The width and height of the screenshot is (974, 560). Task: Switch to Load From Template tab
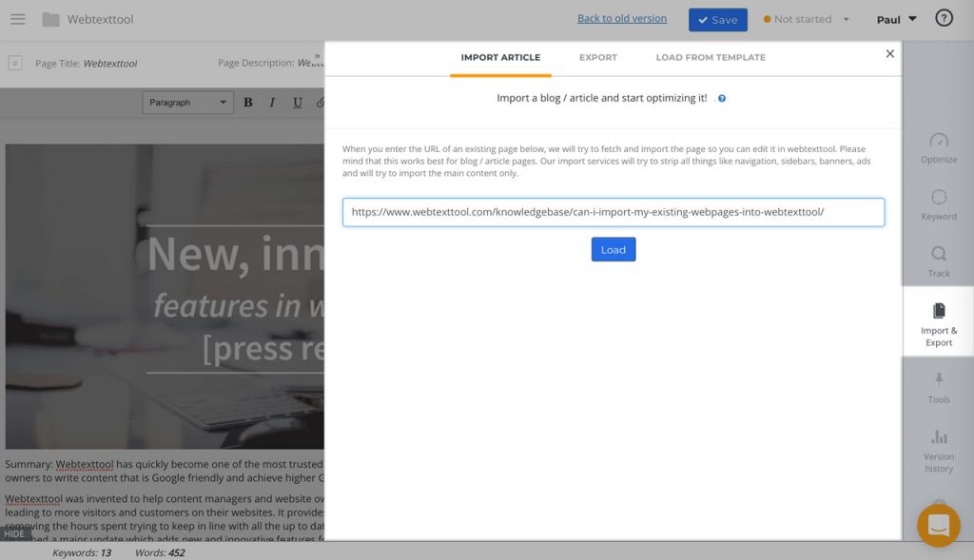tap(711, 58)
